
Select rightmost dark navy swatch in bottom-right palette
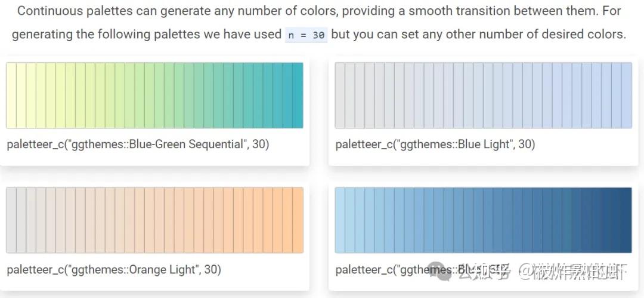point(627,220)
